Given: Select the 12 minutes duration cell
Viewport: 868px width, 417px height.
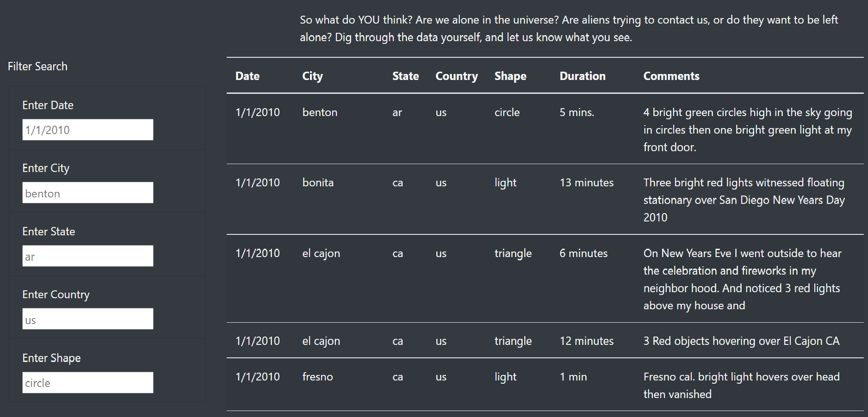Looking at the screenshot, I should coord(586,341).
